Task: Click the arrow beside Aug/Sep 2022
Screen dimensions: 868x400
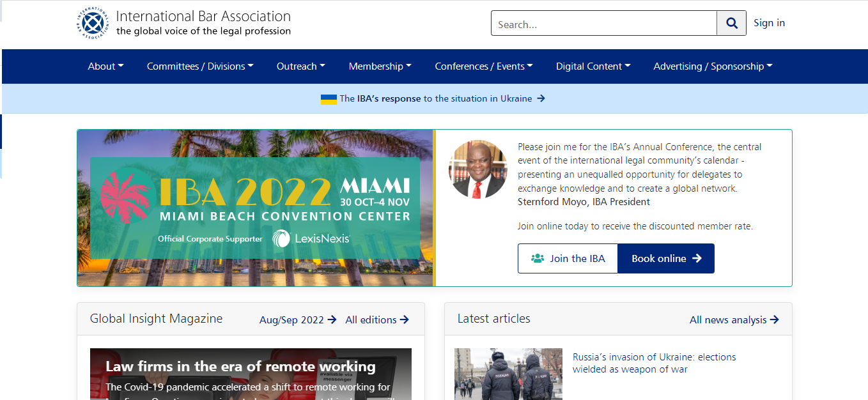Action: pos(332,319)
